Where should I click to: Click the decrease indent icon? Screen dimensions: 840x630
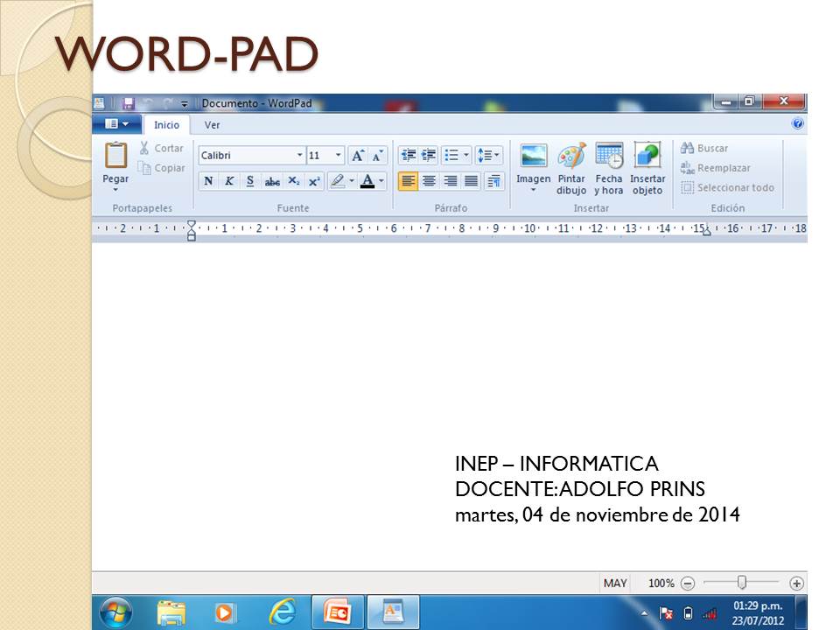409,156
